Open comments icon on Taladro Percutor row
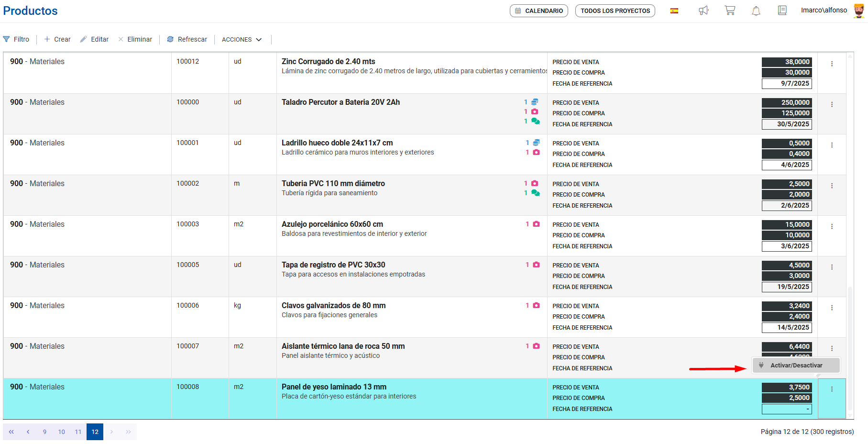The height and width of the screenshot is (444, 868). click(x=536, y=122)
